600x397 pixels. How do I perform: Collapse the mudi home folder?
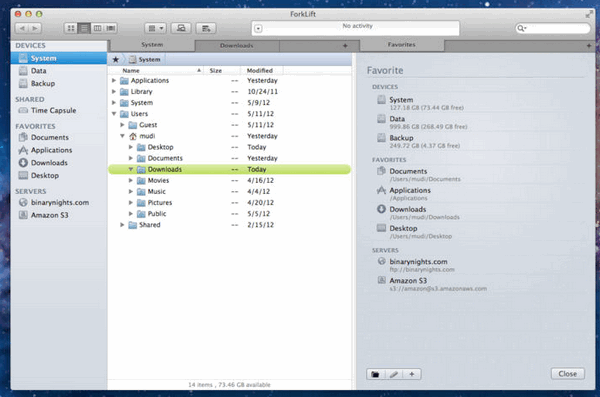tap(122, 136)
